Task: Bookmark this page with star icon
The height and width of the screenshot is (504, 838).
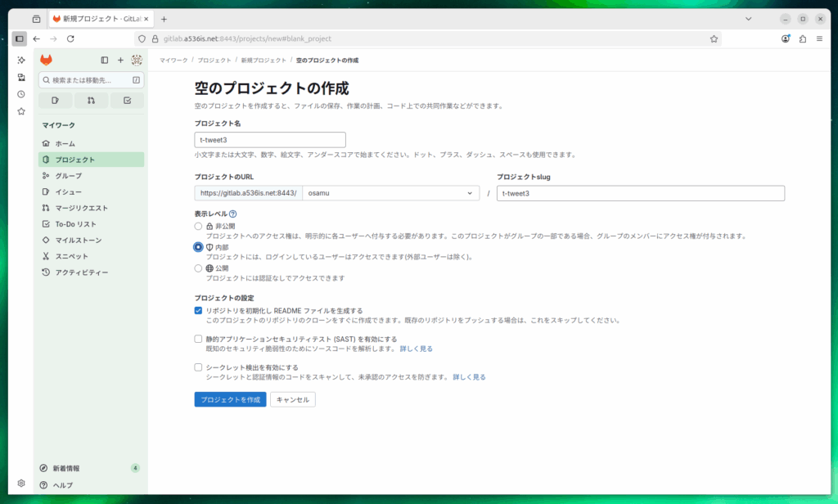Action: click(x=714, y=38)
